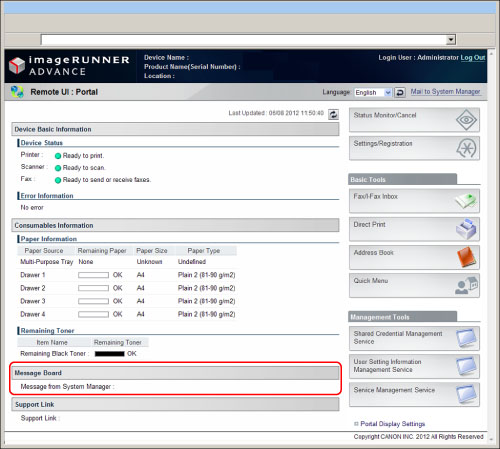Click the language switch arrow icon

[x=400, y=92]
